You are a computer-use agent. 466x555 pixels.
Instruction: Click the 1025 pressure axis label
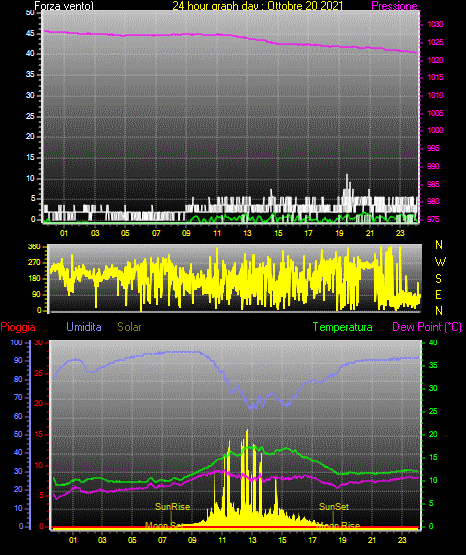pyautogui.click(x=435, y=42)
